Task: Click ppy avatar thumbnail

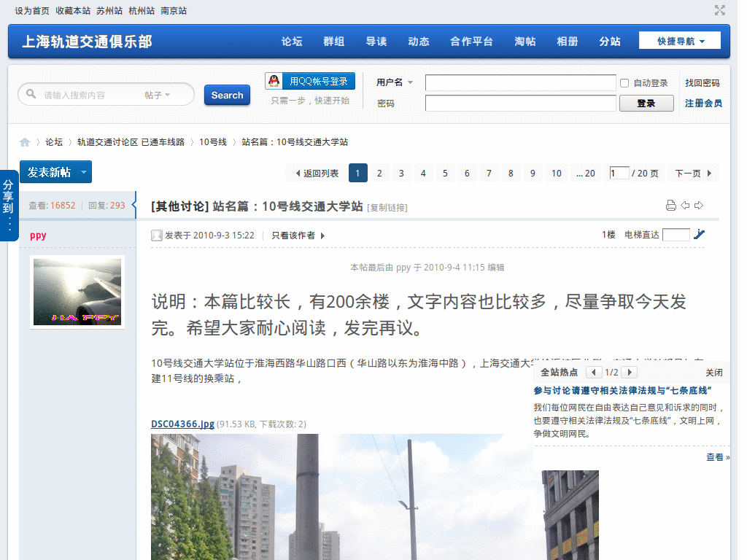Action: pos(77,292)
